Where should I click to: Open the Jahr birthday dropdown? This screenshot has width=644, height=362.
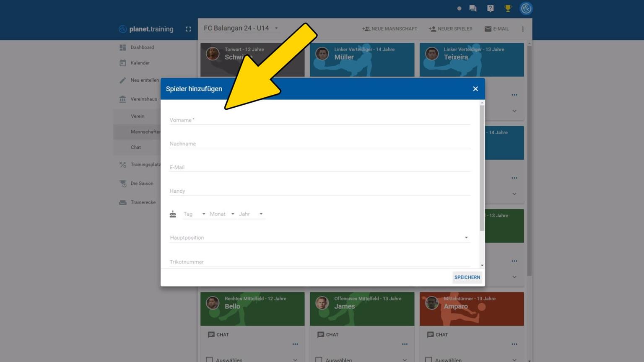point(251,214)
